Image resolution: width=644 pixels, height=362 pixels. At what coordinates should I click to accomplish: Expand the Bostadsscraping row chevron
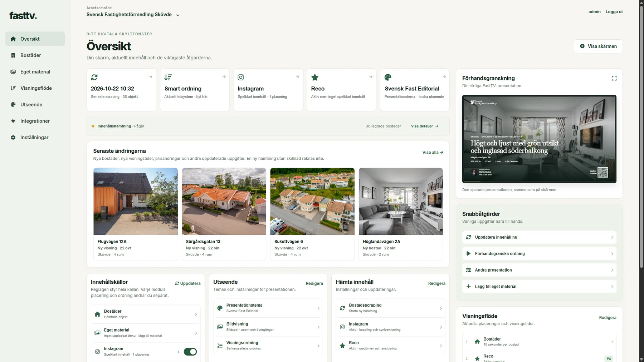click(441, 308)
